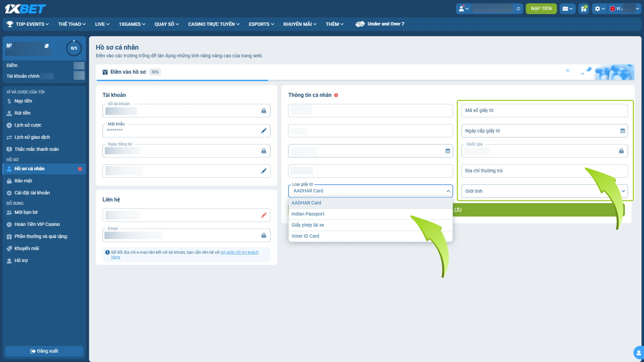
Task: Click the 1XBET logo
Action: pyautogui.click(x=25, y=9)
